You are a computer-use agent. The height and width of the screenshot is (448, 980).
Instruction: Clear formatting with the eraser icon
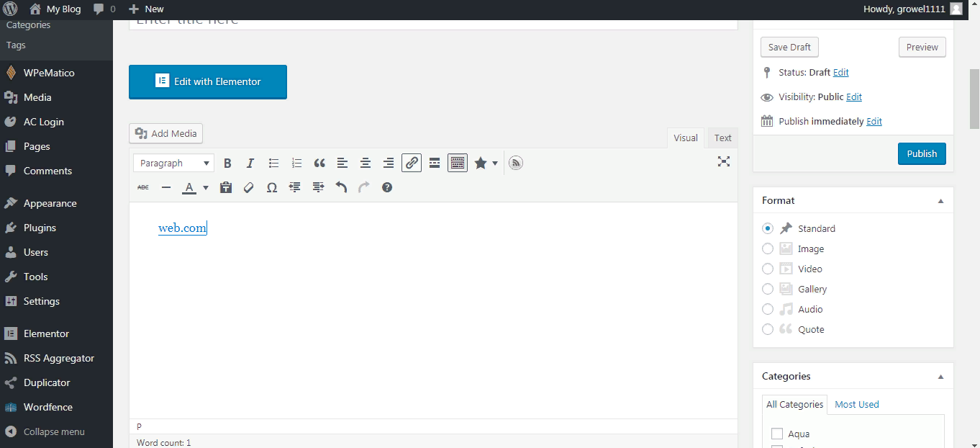point(249,187)
